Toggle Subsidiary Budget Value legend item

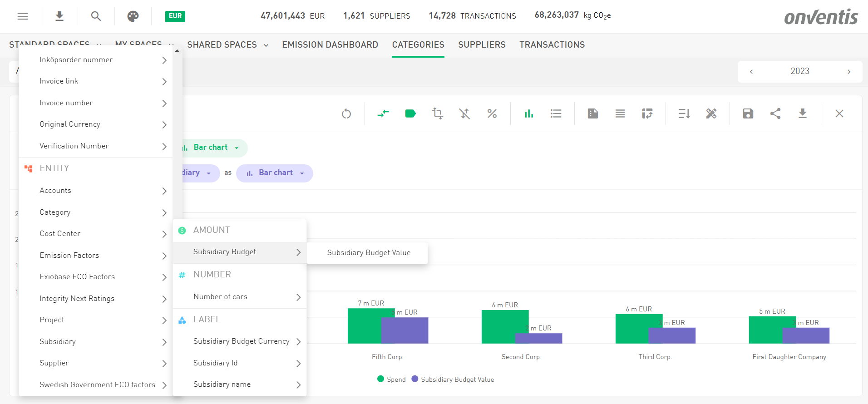[x=453, y=379]
